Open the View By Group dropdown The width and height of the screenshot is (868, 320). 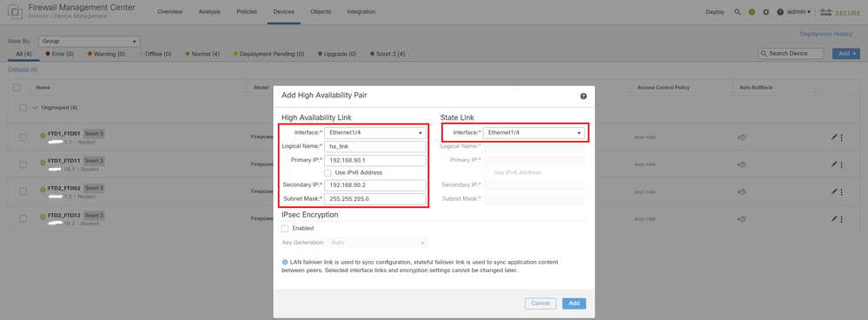[89, 41]
